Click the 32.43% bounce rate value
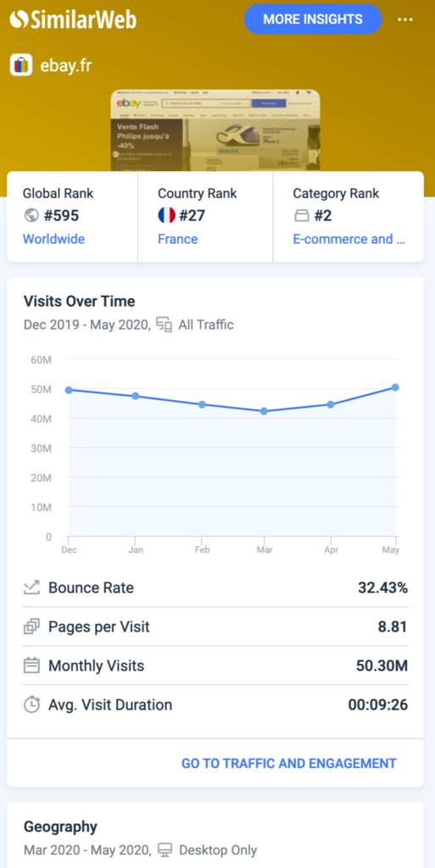Image resolution: width=435 pixels, height=868 pixels. pos(383,588)
